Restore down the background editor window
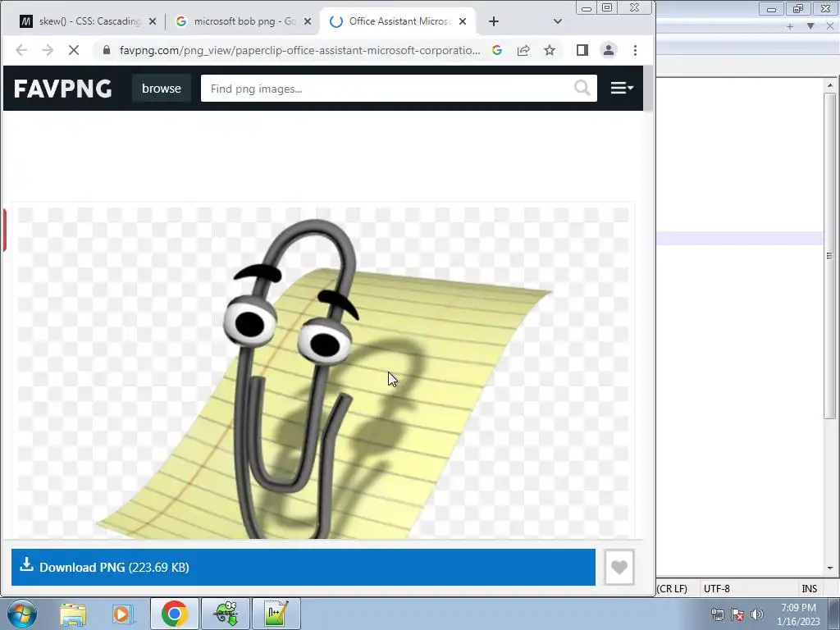The height and width of the screenshot is (630, 840). [798, 8]
